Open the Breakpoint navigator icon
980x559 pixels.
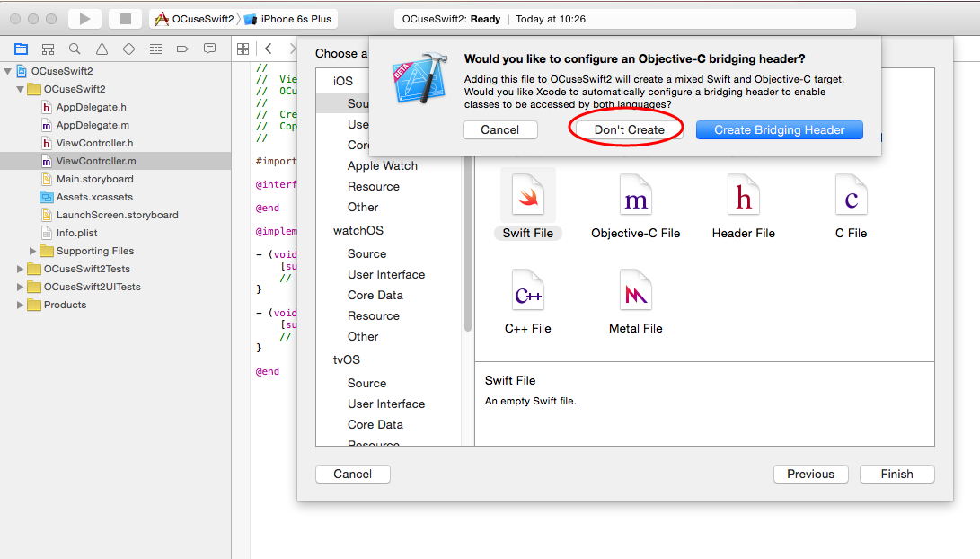pos(182,49)
